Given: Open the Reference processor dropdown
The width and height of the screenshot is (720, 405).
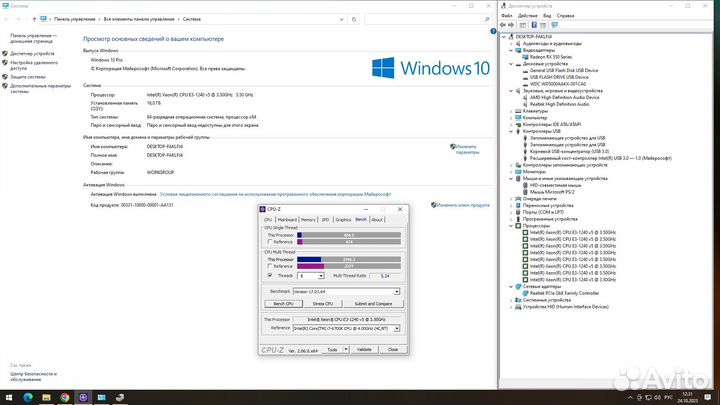Looking at the screenshot, I should pyautogui.click(x=396, y=328).
